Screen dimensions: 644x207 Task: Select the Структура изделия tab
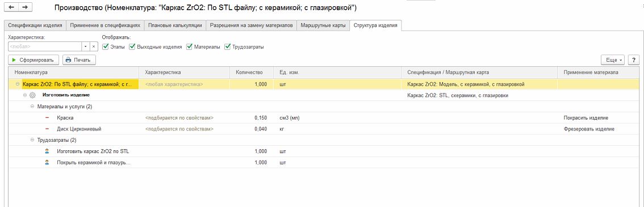coord(375,26)
